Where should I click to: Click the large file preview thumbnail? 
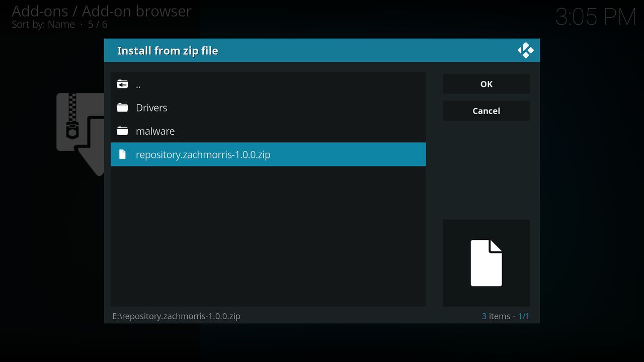click(x=486, y=263)
